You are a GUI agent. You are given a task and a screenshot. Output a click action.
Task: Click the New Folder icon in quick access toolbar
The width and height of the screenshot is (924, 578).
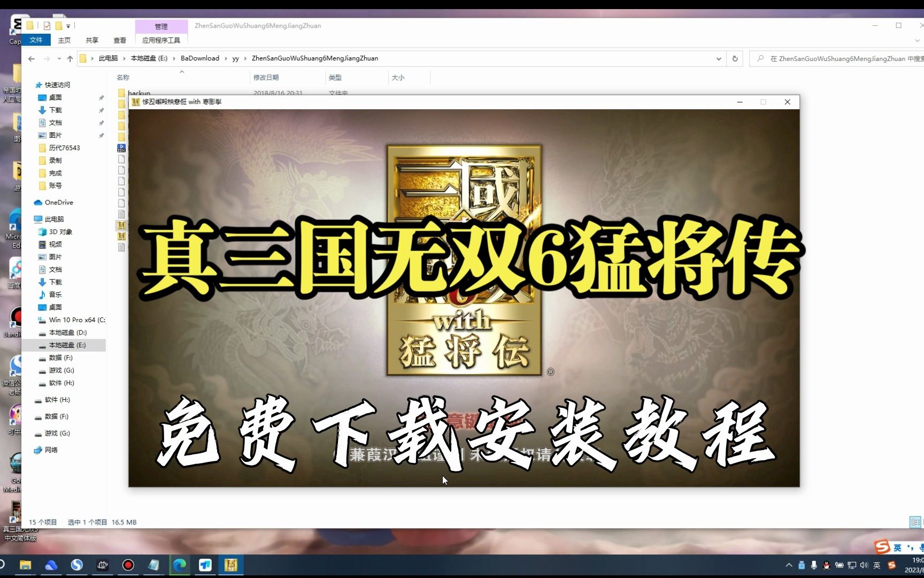[58, 26]
